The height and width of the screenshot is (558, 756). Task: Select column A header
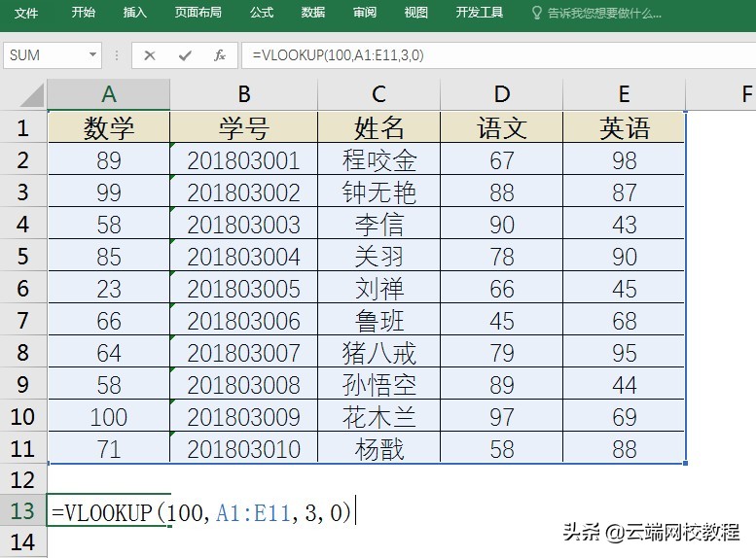coord(109,94)
